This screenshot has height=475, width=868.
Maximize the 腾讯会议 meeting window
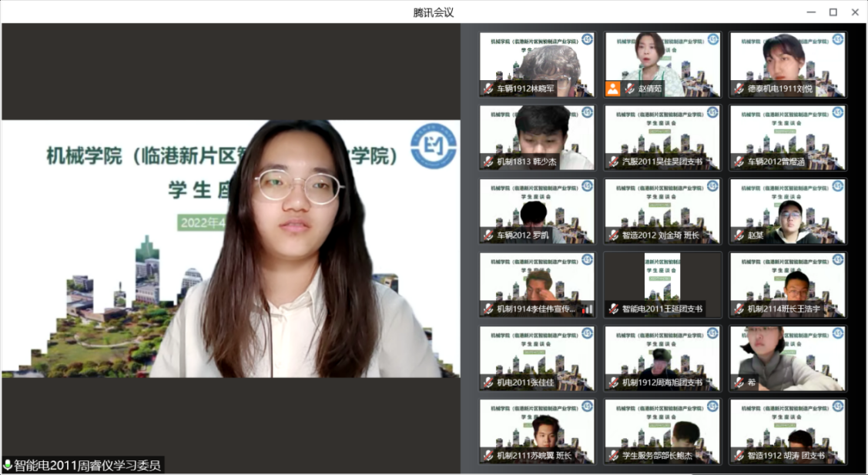pyautogui.click(x=833, y=12)
